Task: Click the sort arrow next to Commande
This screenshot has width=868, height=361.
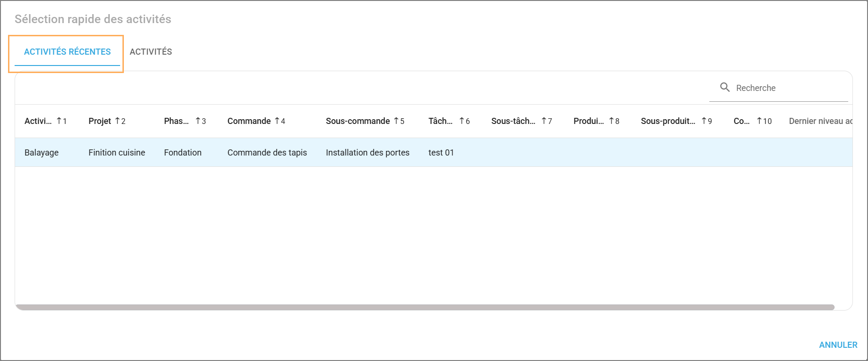Action: (x=277, y=121)
